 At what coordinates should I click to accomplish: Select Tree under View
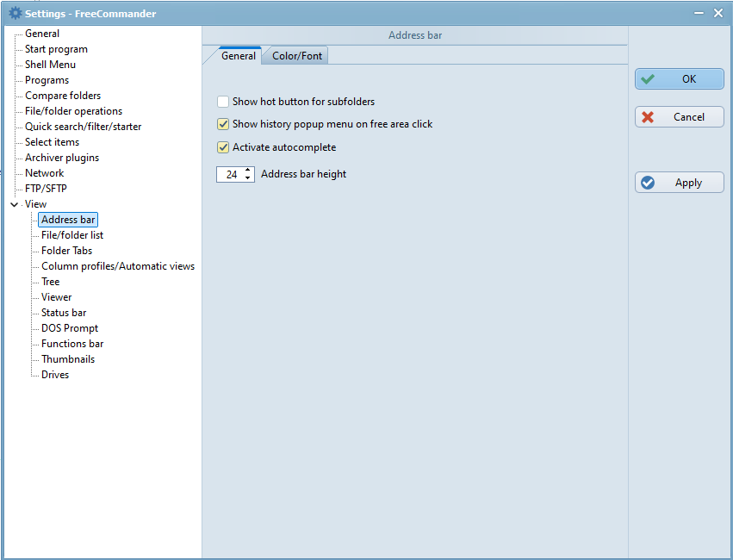click(50, 282)
